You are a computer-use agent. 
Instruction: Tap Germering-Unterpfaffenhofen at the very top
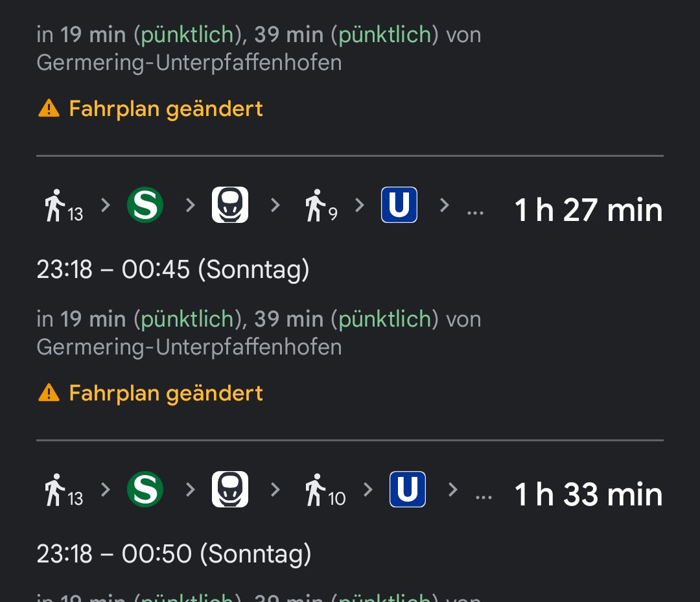pyautogui.click(x=189, y=63)
